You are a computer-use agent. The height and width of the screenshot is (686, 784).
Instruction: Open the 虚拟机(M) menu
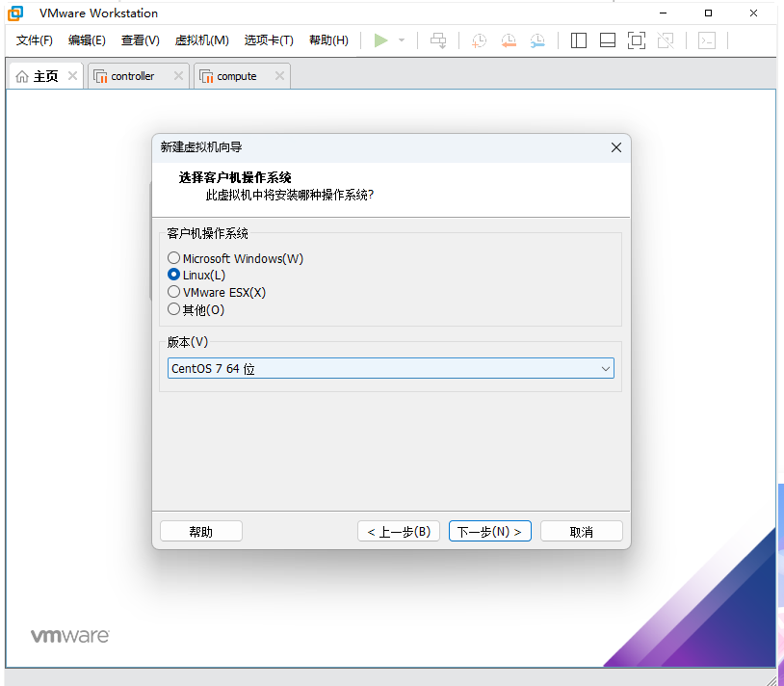(x=202, y=40)
